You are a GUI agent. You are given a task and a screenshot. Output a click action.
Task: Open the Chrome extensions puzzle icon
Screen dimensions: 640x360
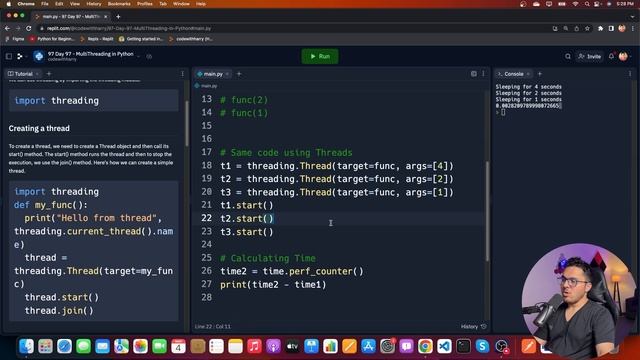tap(600, 28)
